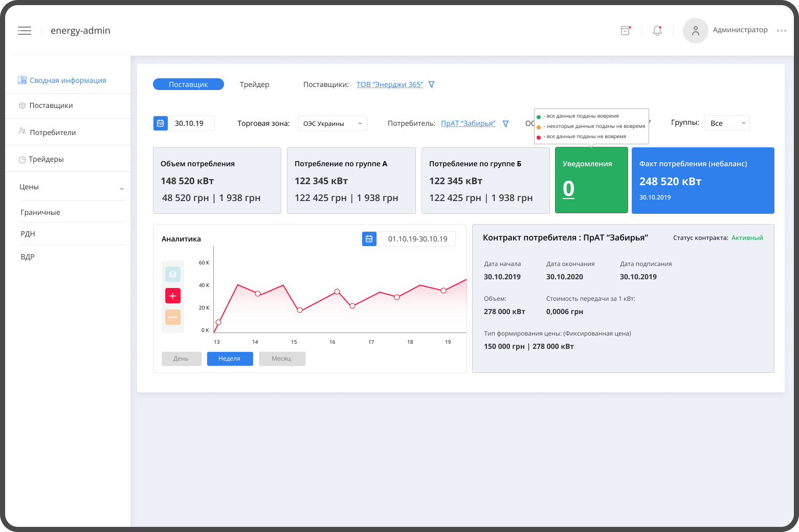Go to Потребители in the sidebar
Viewport: 799px width, 532px height.
pos(53,132)
